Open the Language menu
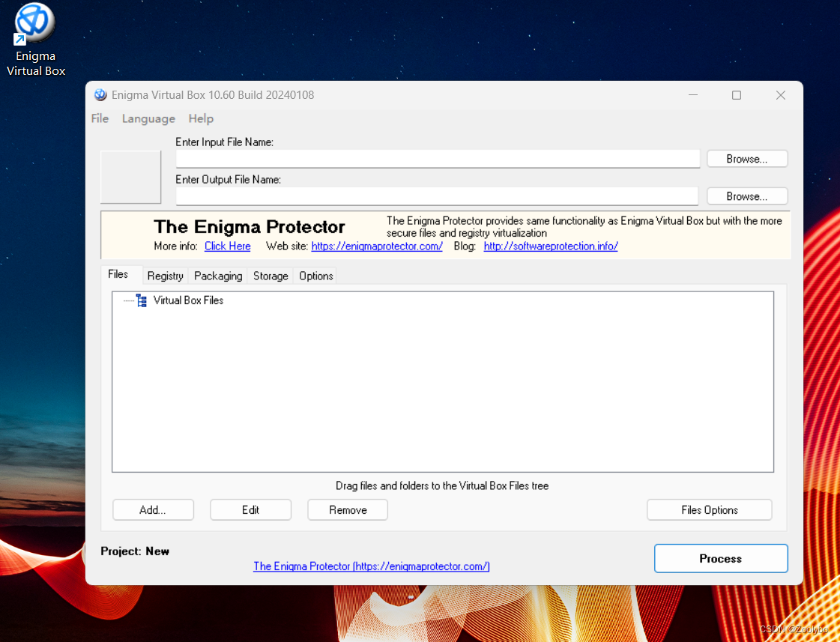The image size is (840, 642). (x=148, y=118)
